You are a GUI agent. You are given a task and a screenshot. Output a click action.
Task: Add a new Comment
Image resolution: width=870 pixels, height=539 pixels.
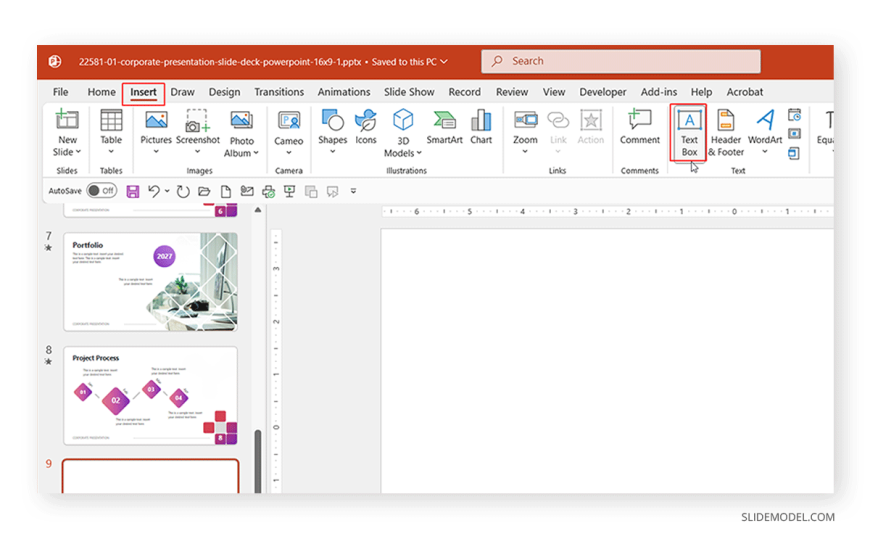tap(640, 128)
